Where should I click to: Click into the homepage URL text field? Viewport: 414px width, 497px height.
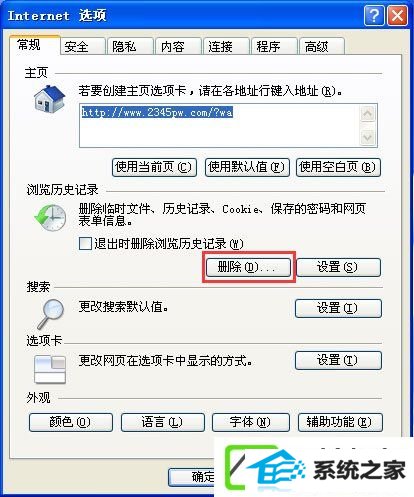pos(219,125)
